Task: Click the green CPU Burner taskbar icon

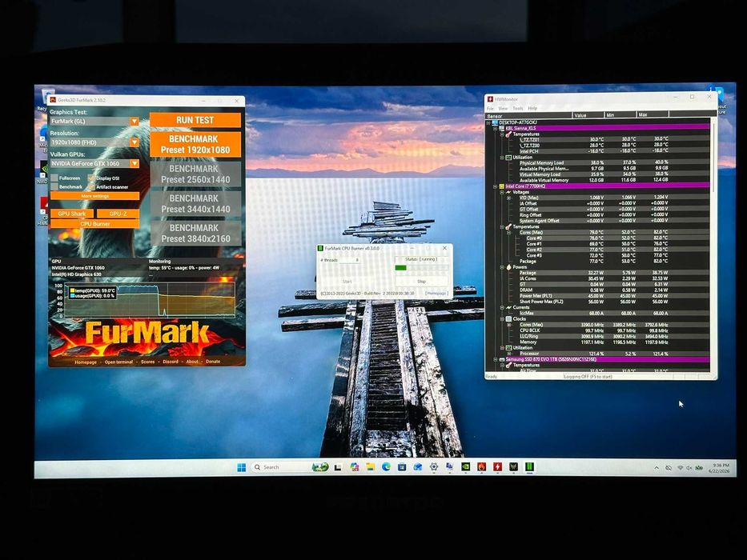Action: 529,467
